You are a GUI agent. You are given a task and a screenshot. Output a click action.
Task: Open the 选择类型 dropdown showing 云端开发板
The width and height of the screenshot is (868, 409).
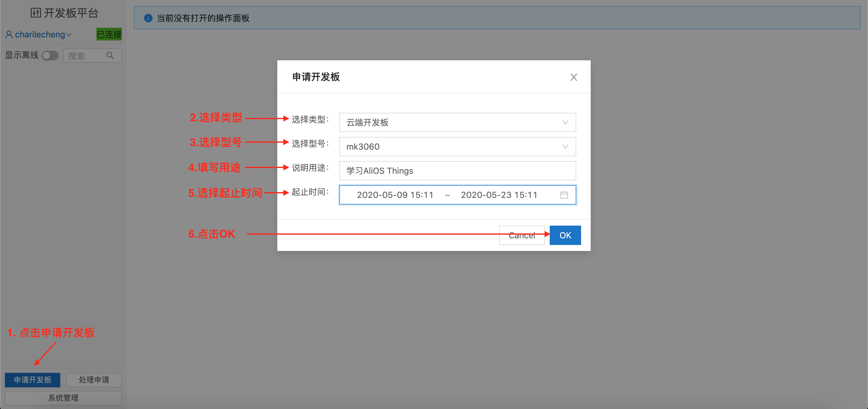pyautogui.click(x=457, y=122)
